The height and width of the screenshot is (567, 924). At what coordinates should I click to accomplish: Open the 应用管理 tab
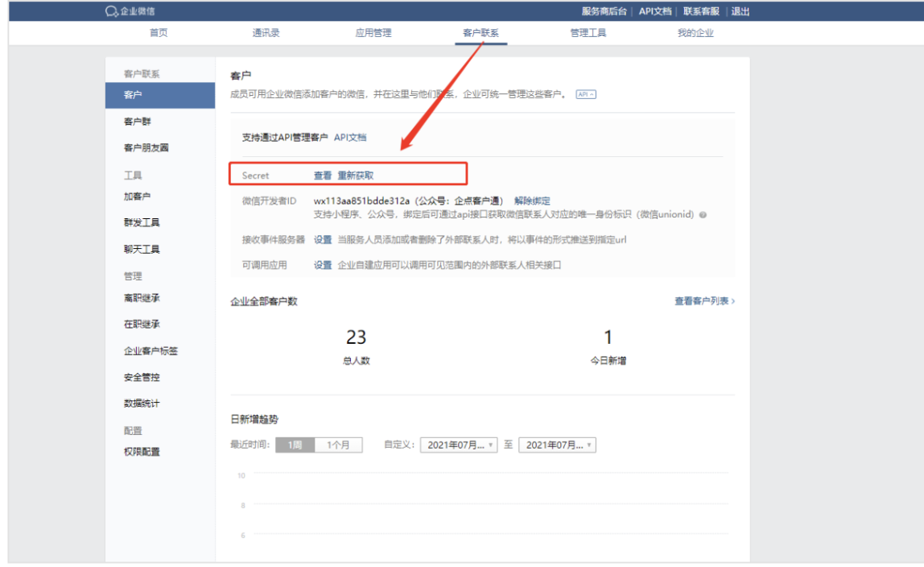(x=373, y=33)
